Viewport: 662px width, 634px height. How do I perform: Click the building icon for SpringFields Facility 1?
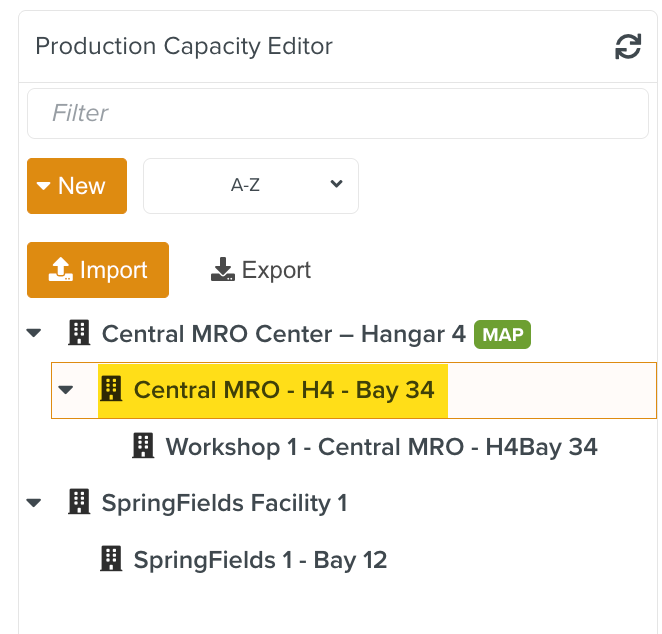[79, 502]
